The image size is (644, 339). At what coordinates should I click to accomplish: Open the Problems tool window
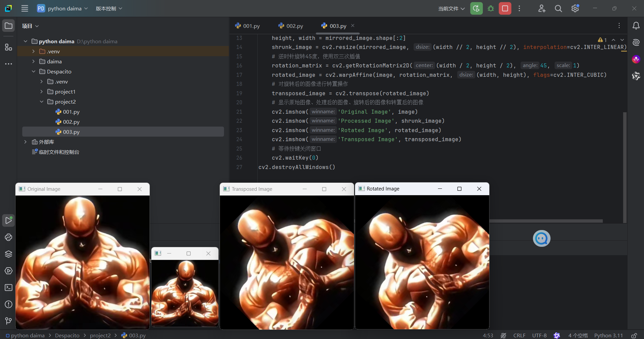coord(8,304)
